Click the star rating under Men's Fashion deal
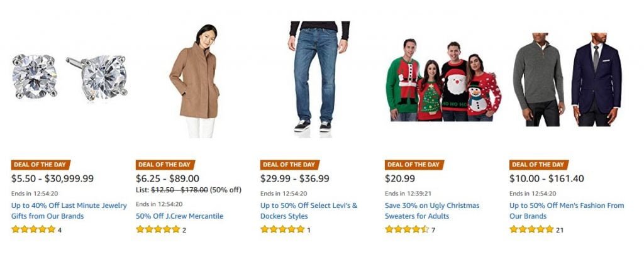Viewport: 644px width, 257px height. (531, 229)
